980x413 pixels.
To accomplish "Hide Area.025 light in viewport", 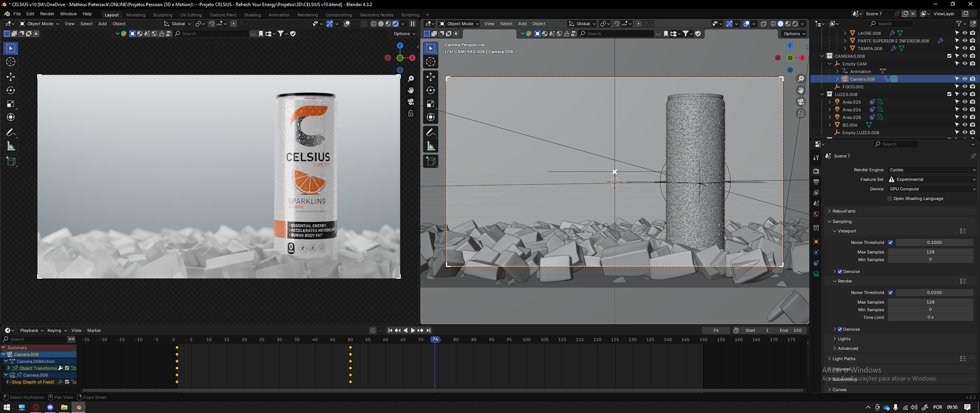I will pyautogui.click(x=965, y=102).
